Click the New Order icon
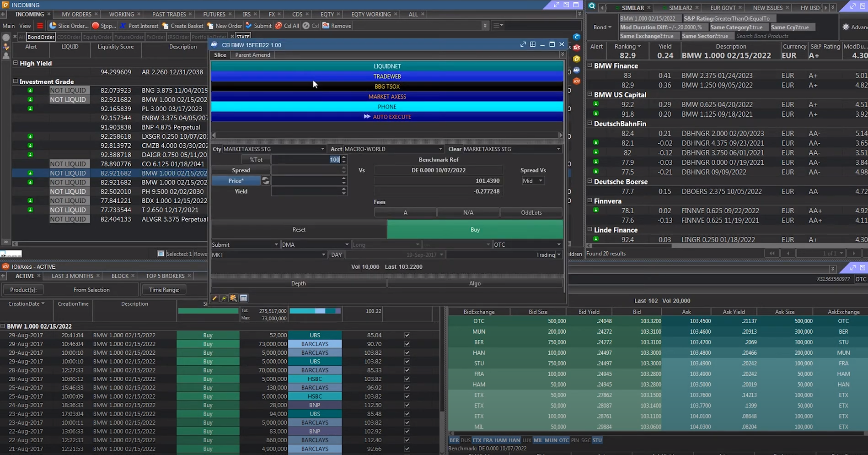 210,26
